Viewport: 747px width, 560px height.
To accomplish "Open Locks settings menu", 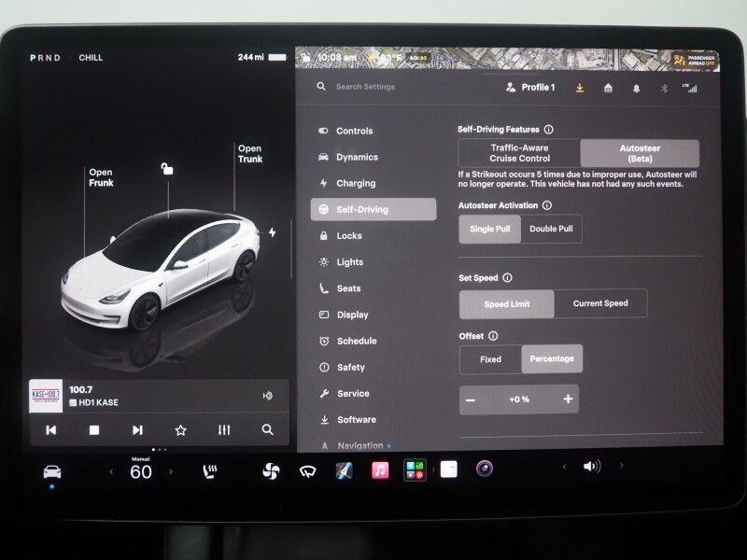I will 373,236.
